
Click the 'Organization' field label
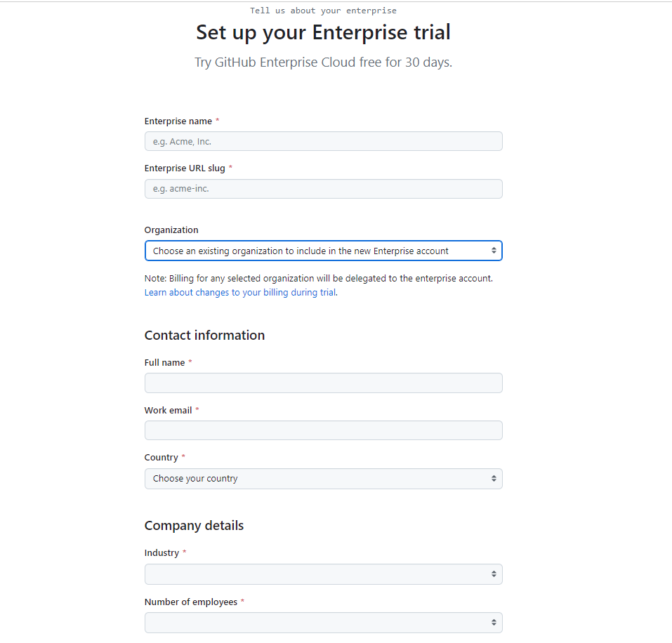171,230
